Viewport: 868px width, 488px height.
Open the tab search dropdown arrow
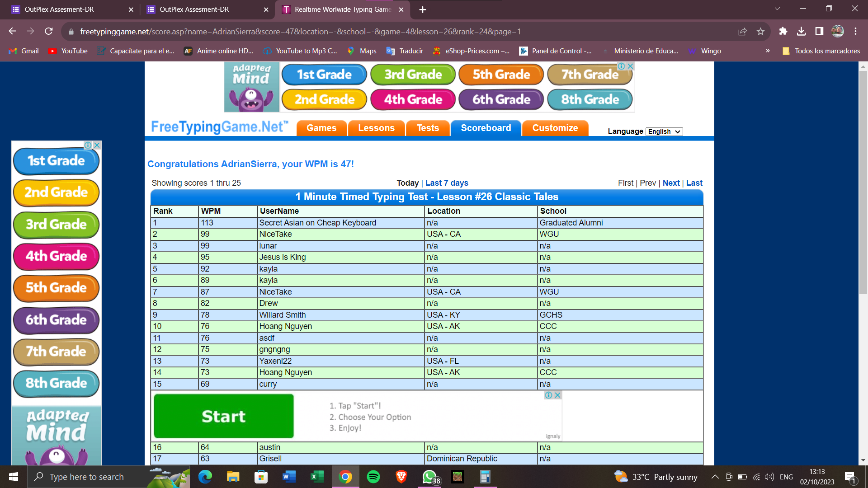tap(777, 9)
